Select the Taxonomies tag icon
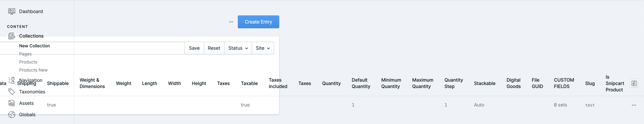644x124 pixels. tap(11, 92)
